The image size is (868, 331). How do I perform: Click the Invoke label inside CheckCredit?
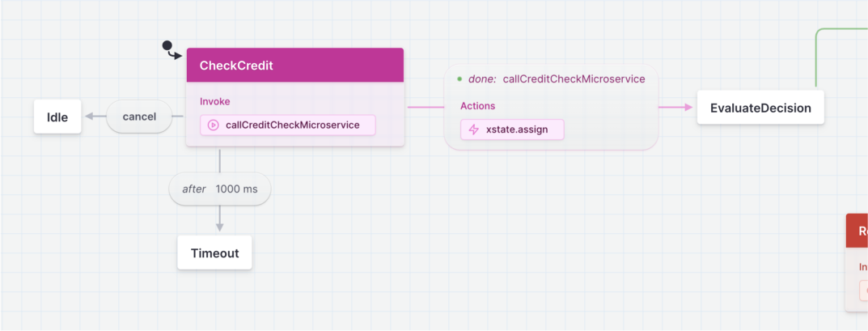click(x=215, y=102)
